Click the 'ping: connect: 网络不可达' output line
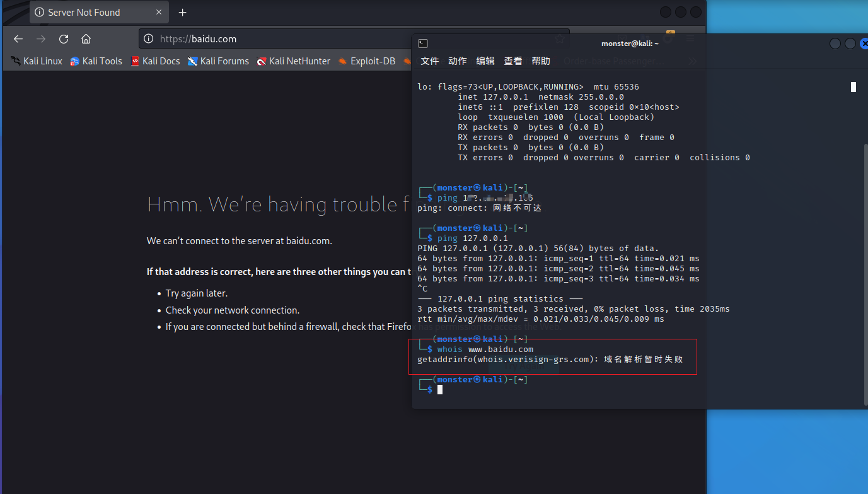868x494 pixels. (479, 208)
